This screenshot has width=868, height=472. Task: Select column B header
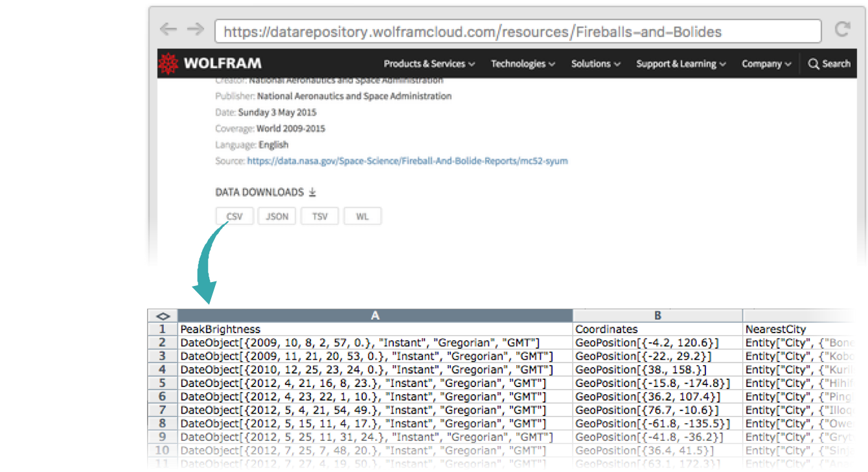point(657,315)
